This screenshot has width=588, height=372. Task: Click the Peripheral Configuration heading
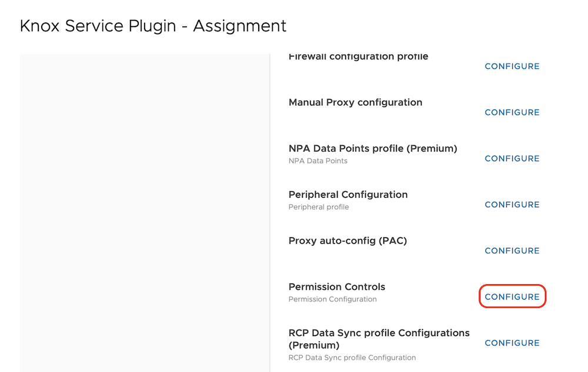coord(348,194)
